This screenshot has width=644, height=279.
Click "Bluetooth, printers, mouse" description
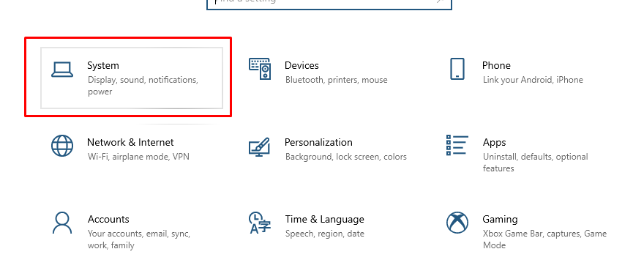tap(336, 80)
